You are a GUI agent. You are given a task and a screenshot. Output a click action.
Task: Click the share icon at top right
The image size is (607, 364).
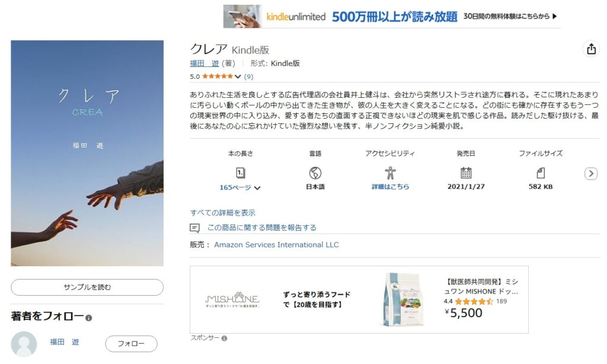(x=591, y=49)
